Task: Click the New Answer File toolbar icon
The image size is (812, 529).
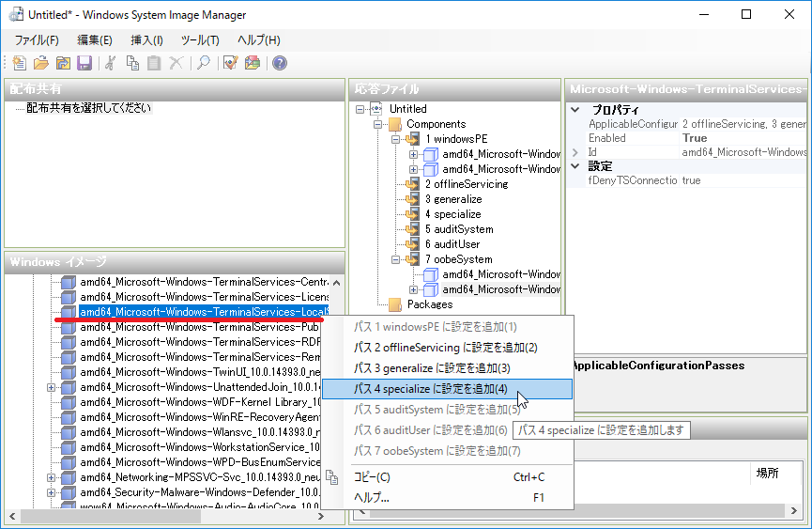Action: [20, 63]
